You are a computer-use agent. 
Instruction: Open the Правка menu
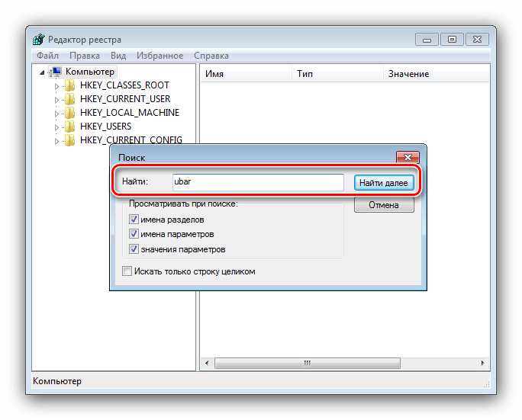85,56
